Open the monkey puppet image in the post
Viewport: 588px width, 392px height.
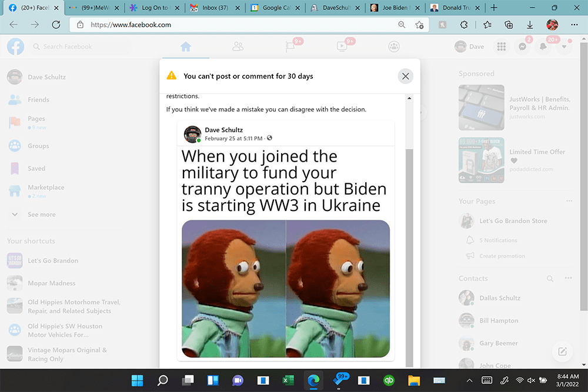pyautogui.click(x=286, y=289)
